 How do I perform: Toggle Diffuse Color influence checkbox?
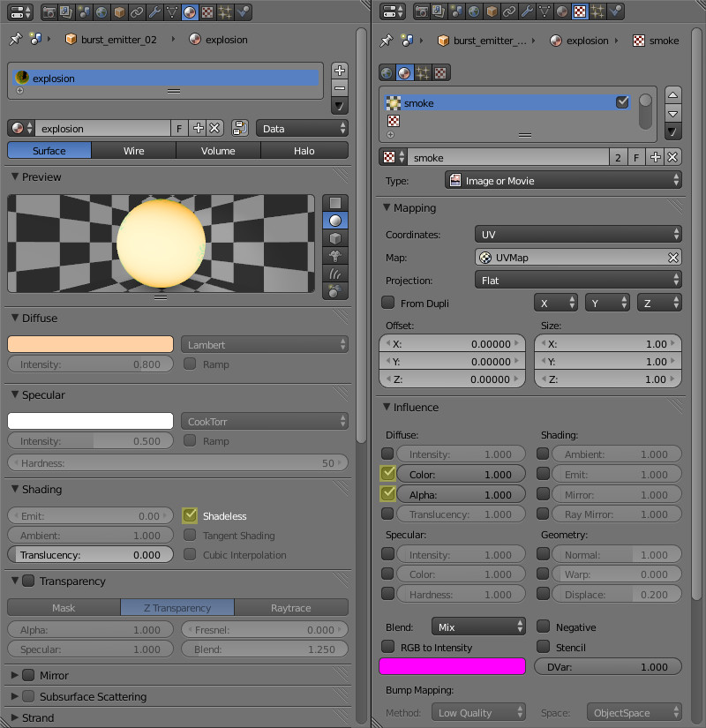click(388, 475)
